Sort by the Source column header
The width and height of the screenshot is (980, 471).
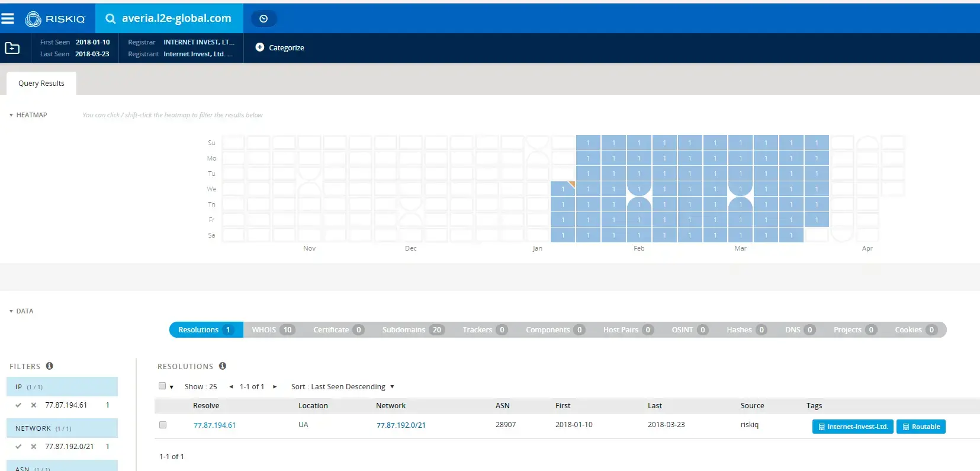[753, 406]
